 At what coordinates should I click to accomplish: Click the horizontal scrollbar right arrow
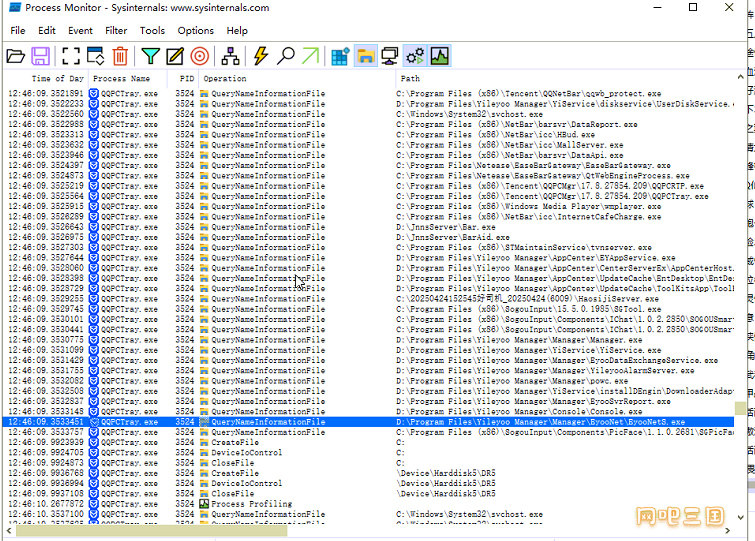click(728, 530)
